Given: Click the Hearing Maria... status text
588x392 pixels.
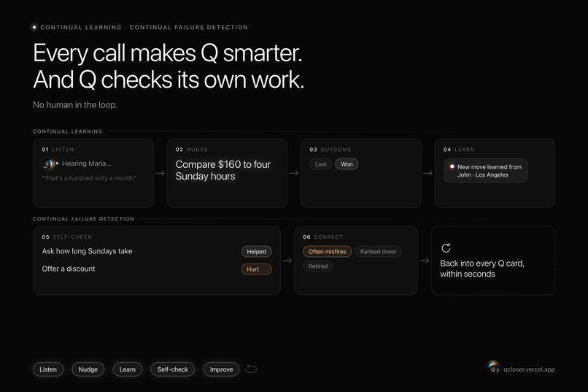Looking at the screenshot, I should pos(87,164).
